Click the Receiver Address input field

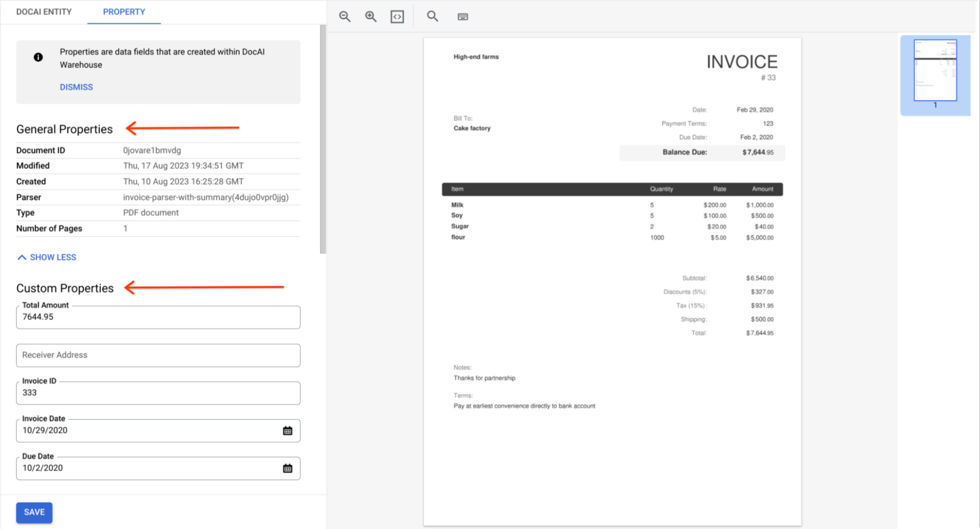click(x=158, y=355)
